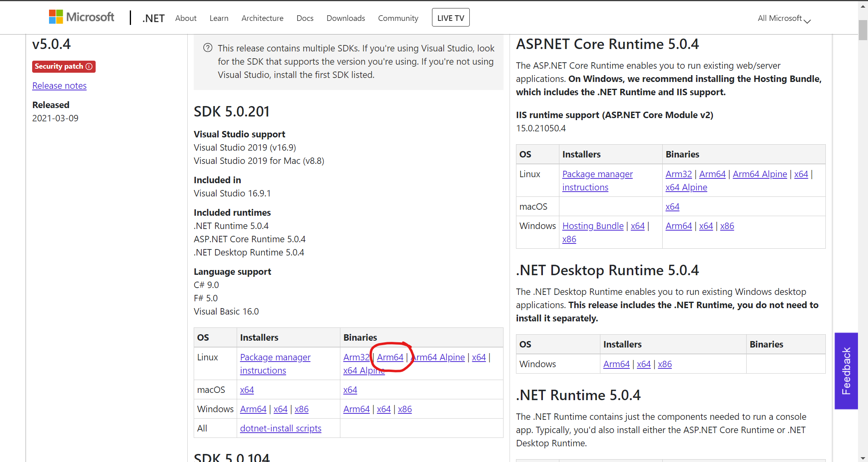
Task: Select the Visual Studio 2019 (v16.9) text
Action: point(245,147)
